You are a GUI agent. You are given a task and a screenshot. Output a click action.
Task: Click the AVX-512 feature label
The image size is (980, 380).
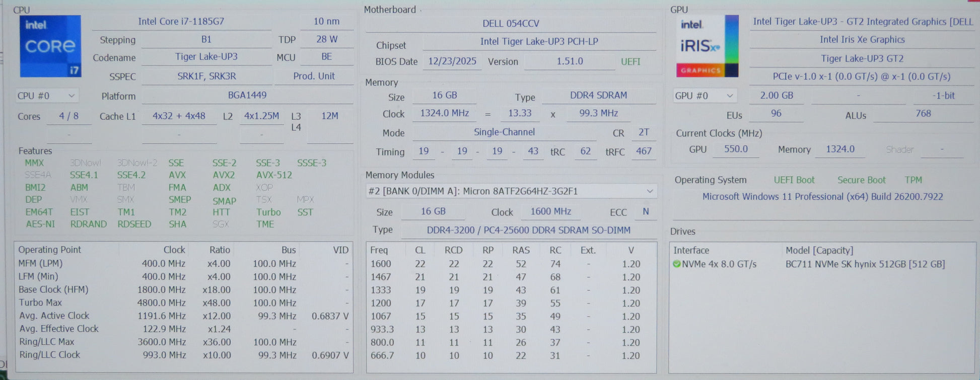(x=274, y=175)
